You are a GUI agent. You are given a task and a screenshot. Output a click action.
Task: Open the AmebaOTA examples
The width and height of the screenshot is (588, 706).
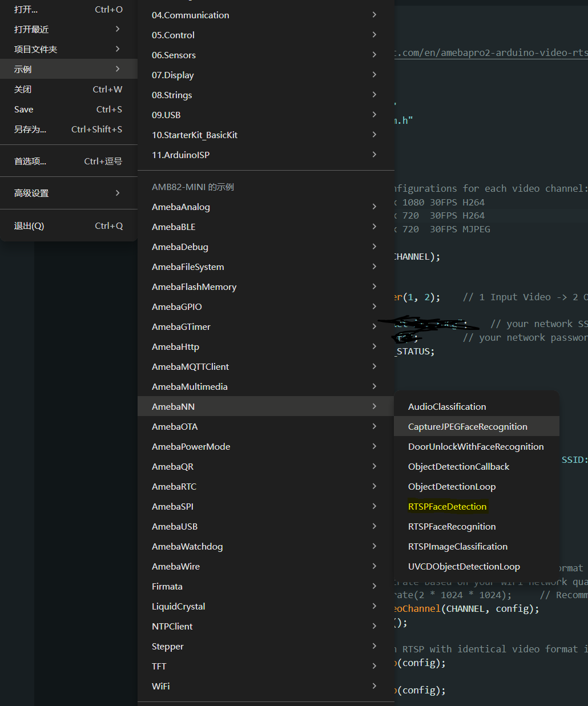pyautogui.click(x=266, y=426)
